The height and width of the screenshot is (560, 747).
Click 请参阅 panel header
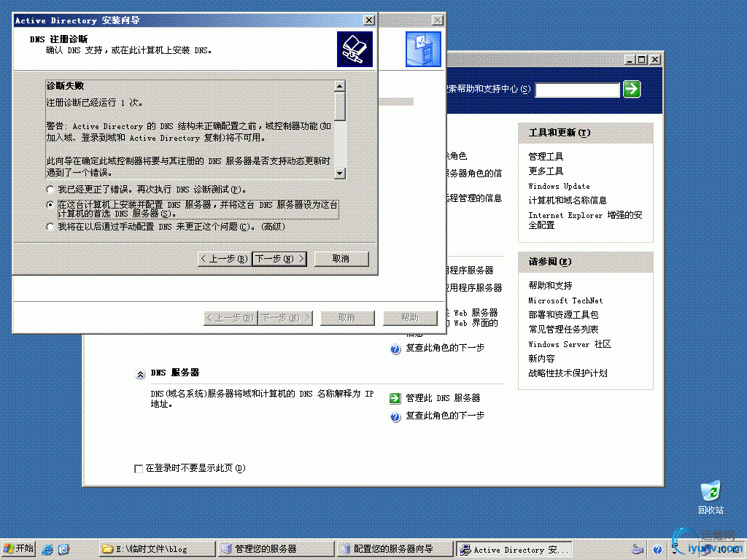[586, 262]
